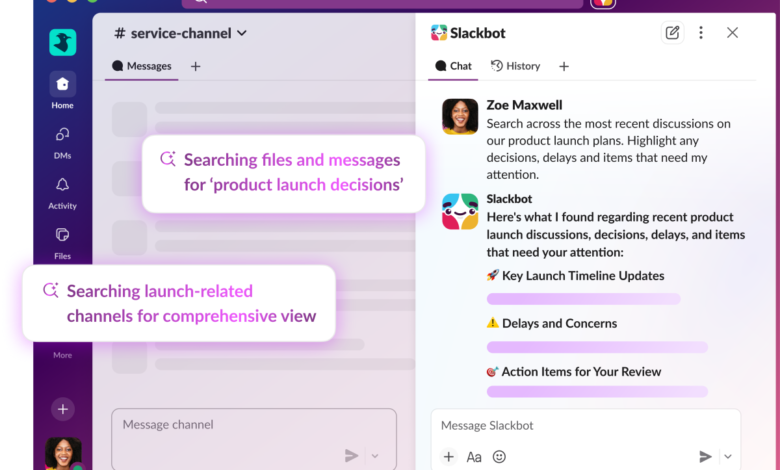Select the Messages tab in service-channel
The image size is (780, 470).
pos(142,66)
